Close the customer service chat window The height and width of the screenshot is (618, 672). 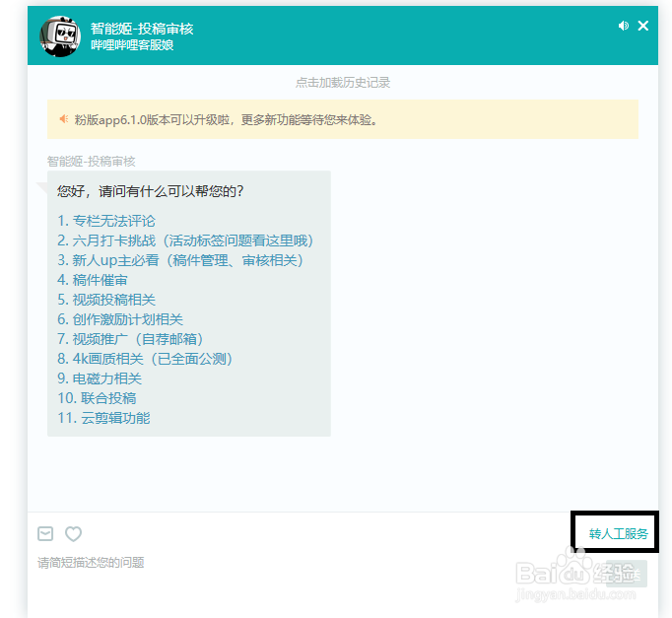[x=642, y=26]
